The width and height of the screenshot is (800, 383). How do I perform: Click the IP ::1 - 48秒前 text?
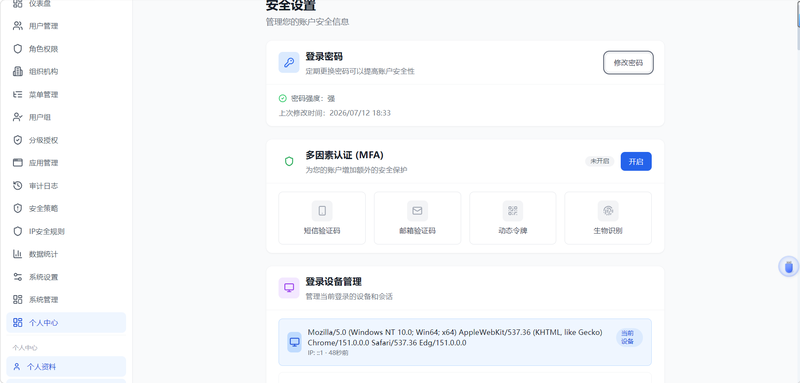click(x=328, y=353)
